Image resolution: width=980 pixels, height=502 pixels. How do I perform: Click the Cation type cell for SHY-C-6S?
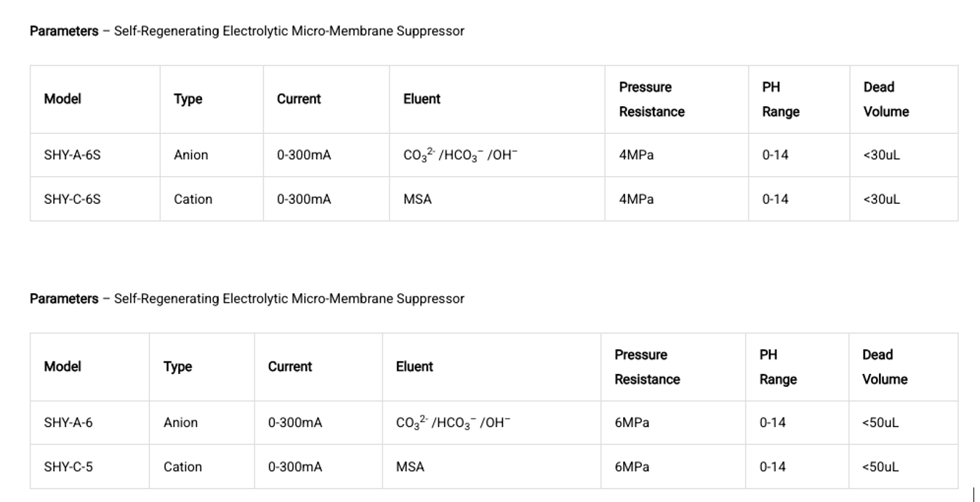coord(193,199)
